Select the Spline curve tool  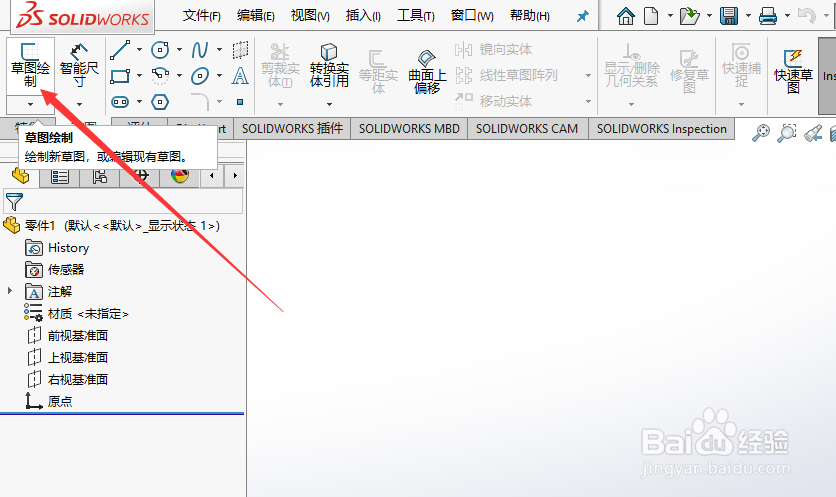tap(200, 50)
